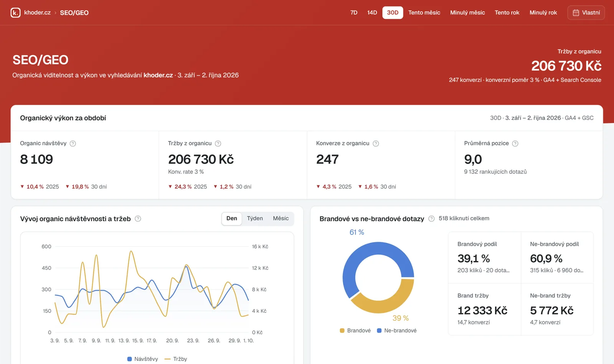614x364 pixels.
Task: Show help for Konverze z organicu metric
Action: 376,143
